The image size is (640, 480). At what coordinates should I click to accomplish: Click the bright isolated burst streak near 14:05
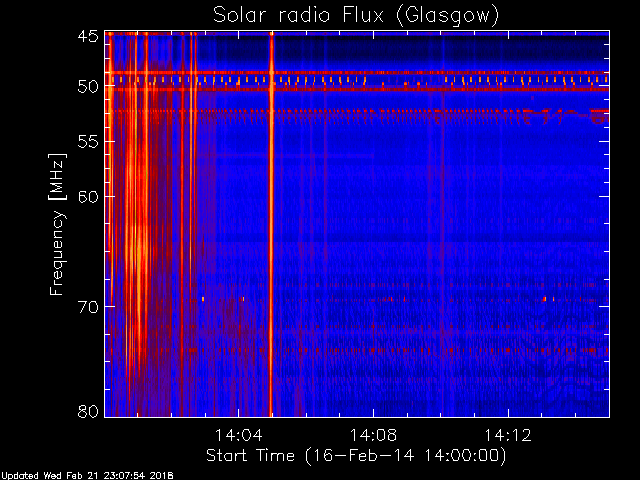(271, 224)
